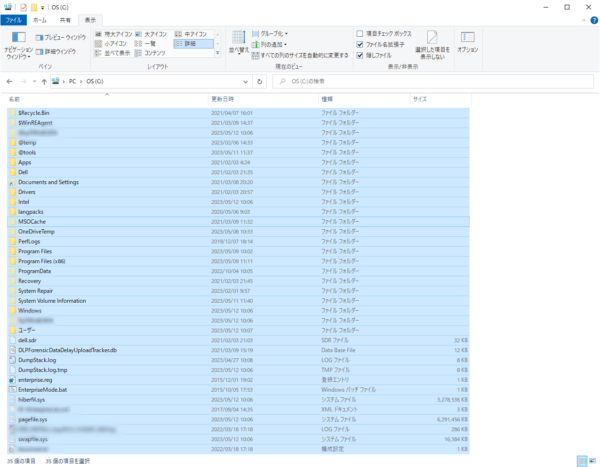Sort by the Name column header

pos(107,99)
